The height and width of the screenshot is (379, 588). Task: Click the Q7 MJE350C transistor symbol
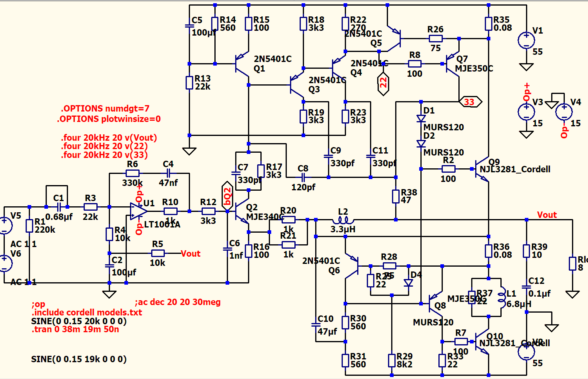pyautogui.click(x=453, y=64)
